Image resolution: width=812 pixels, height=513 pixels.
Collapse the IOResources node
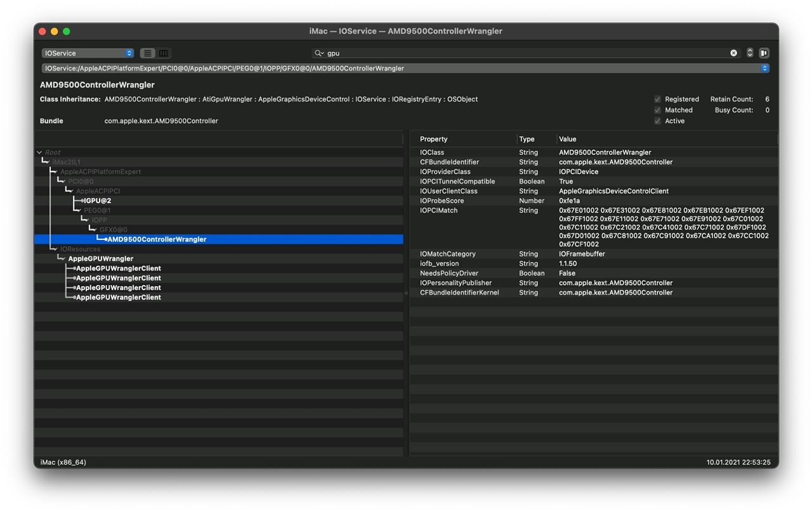pos(55,250)
